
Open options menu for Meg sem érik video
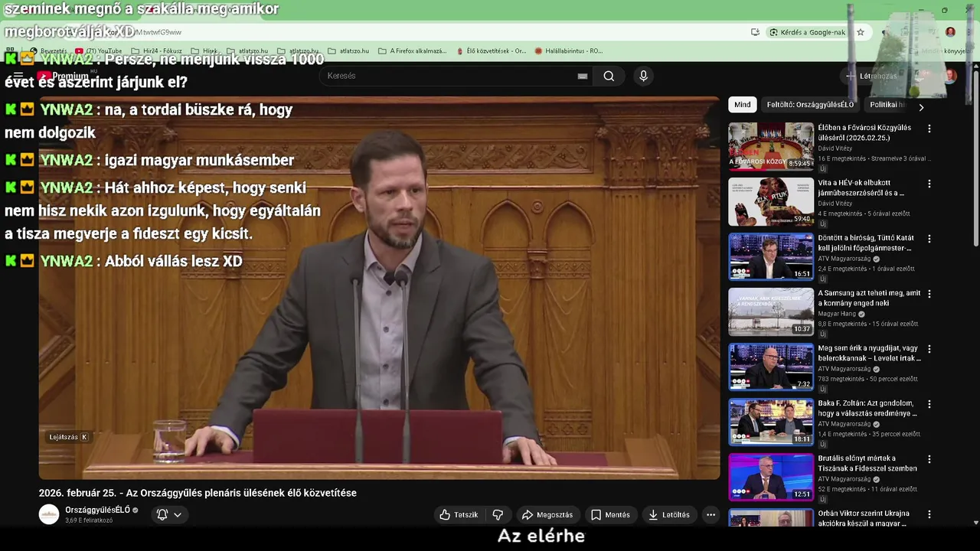click(x=929, y=349)
